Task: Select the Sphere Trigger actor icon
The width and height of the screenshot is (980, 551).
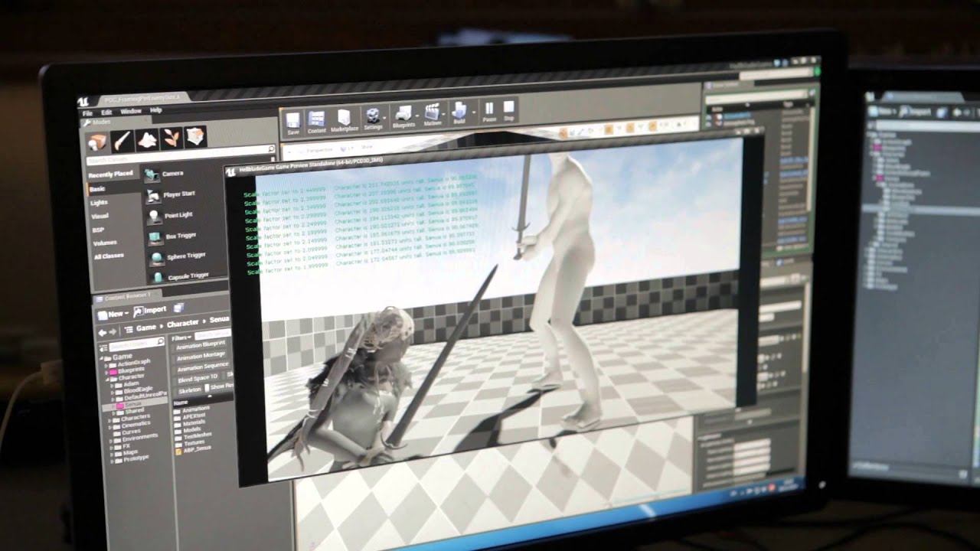Action: [x=156, y=258]
